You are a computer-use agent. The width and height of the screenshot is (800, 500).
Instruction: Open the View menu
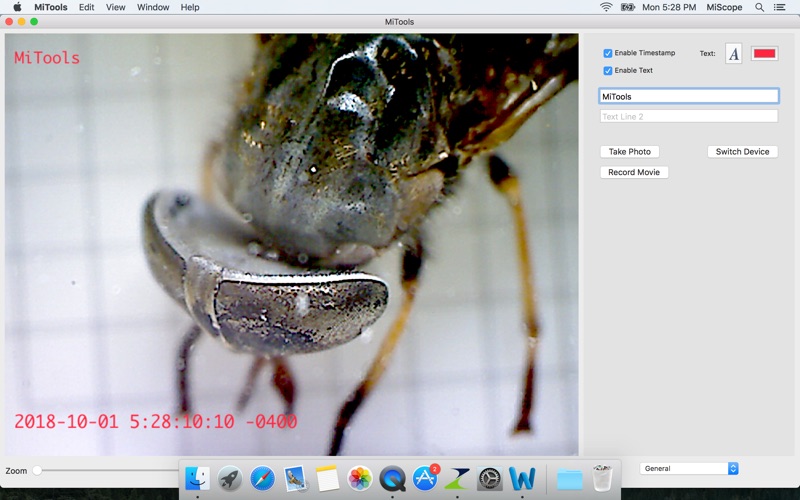[115, 7]
